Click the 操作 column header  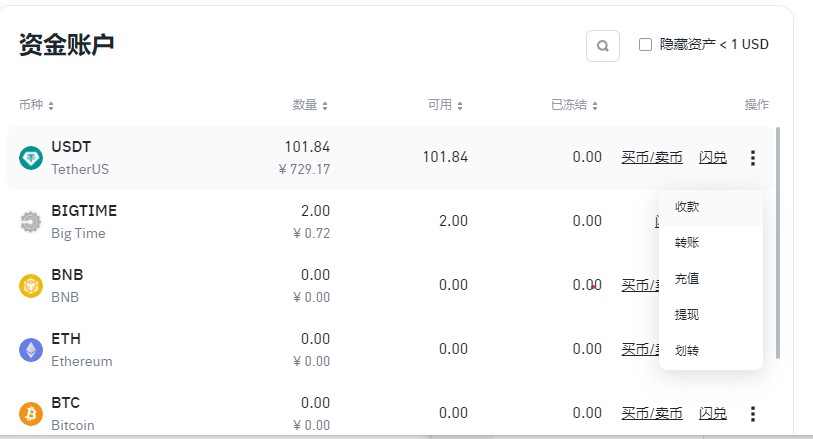tap(756, 105)
